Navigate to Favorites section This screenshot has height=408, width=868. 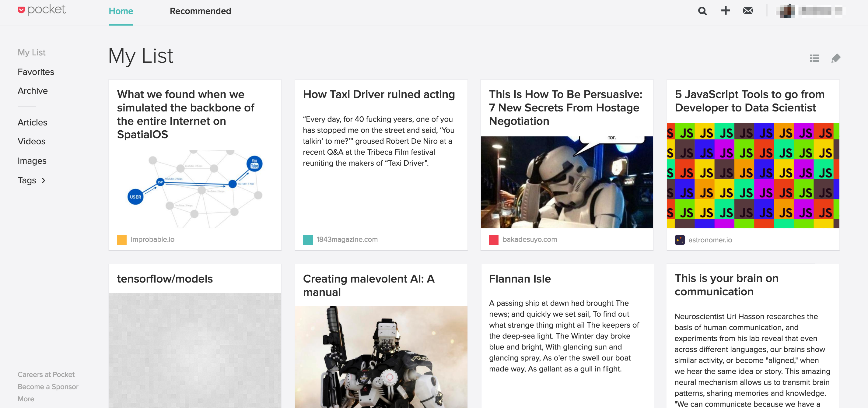pyautogui.click(x=35, y=72)
